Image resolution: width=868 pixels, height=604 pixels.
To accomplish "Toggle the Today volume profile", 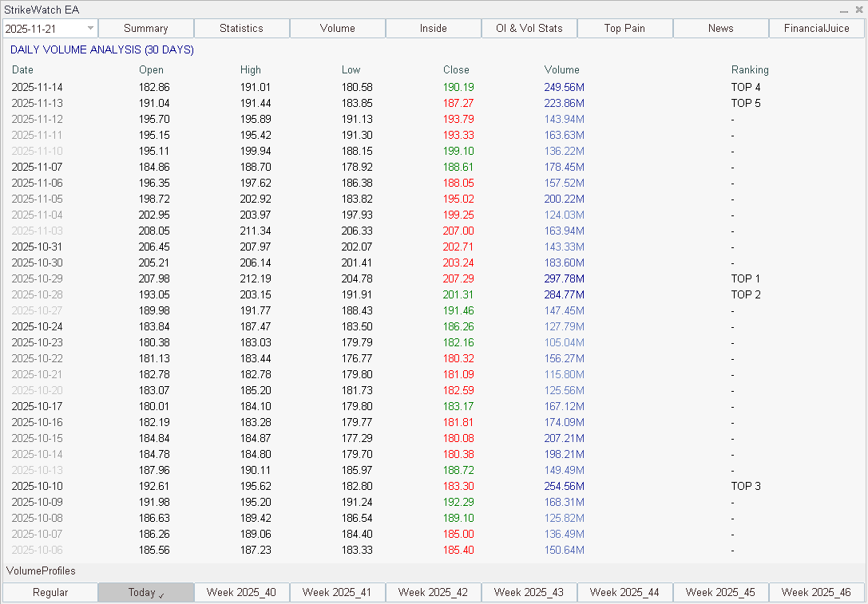I will (146, 592).
